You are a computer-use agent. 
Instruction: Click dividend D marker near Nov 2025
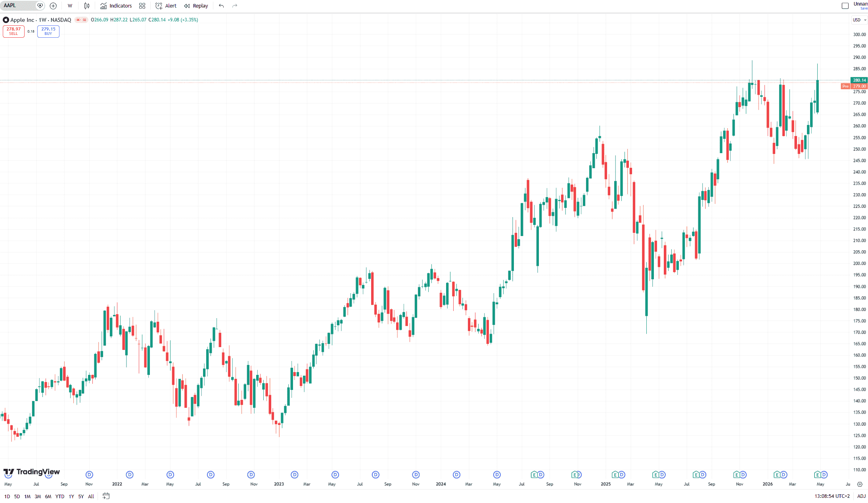[x=743, y=475]
